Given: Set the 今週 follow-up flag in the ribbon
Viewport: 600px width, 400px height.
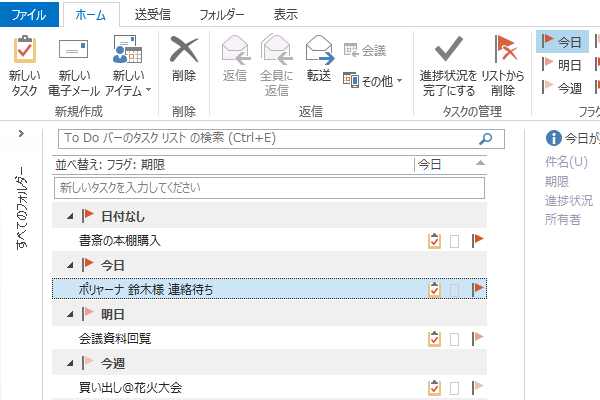Looking at the screenshot, I should pyautogui.click(x=562, y=88).
